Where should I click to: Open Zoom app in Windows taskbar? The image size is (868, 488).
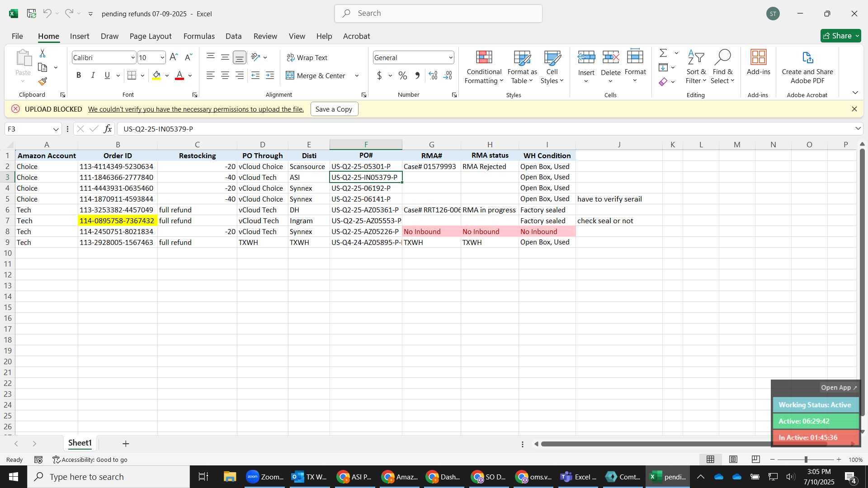(265, 477)
